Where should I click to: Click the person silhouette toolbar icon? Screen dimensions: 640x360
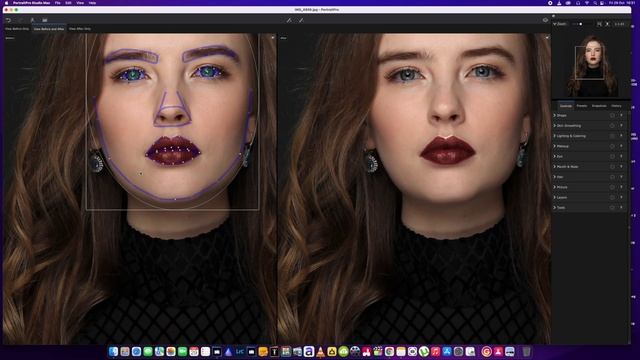point(33,20)
